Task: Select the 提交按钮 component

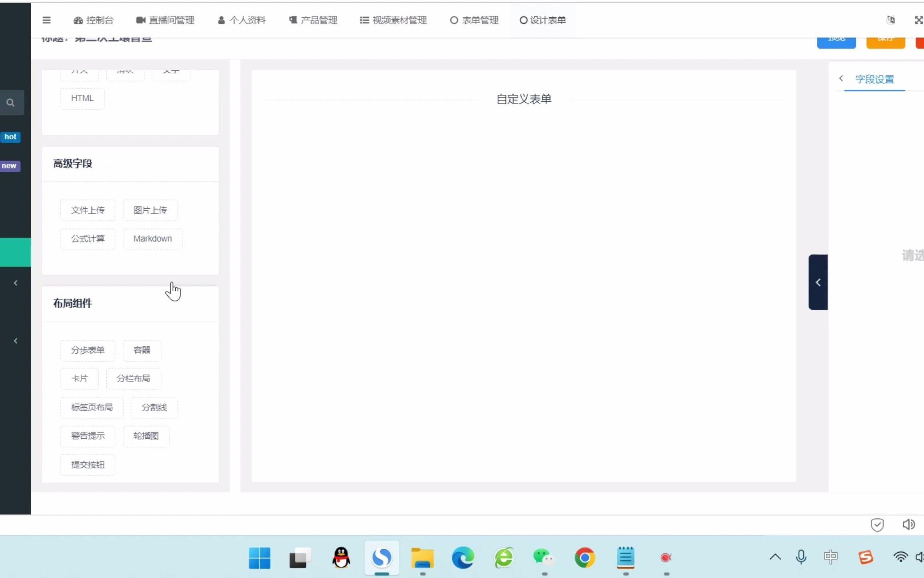Action: click(87, 464)
